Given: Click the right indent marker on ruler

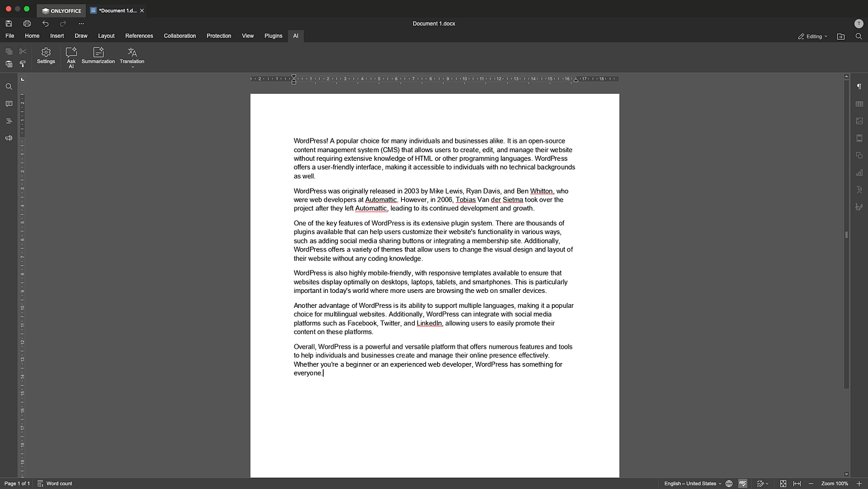Looking at the screenshot, I should [576, 80].
